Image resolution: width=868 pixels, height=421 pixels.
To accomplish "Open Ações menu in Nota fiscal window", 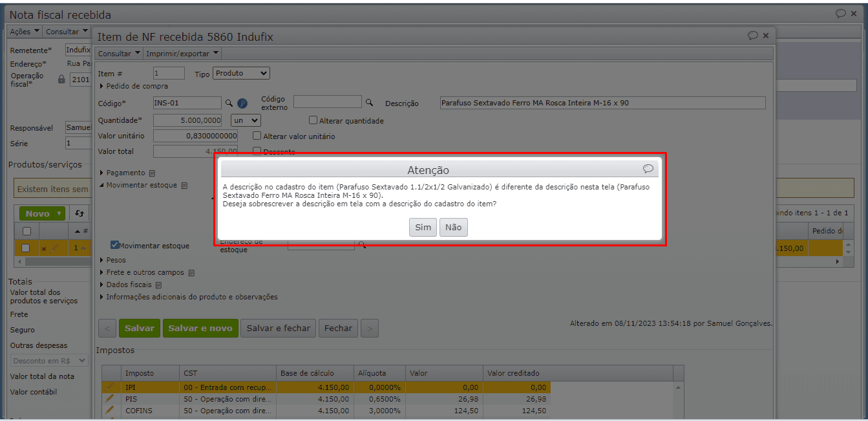I will click(x=25, y=32).
